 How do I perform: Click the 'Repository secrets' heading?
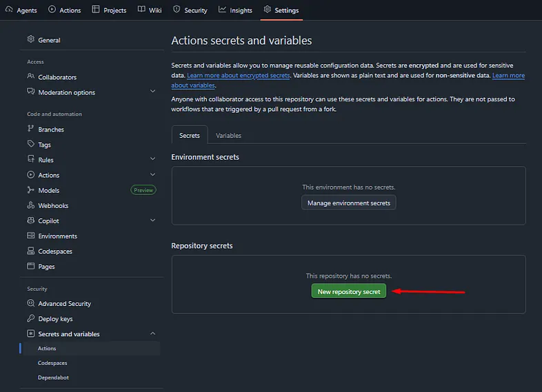(202, 246)
